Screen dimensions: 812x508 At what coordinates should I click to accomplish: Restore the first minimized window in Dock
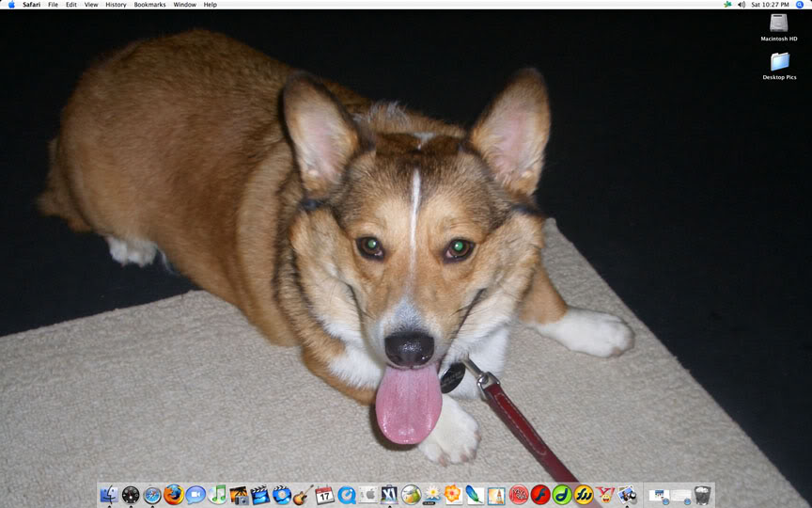tap(659, 496)
